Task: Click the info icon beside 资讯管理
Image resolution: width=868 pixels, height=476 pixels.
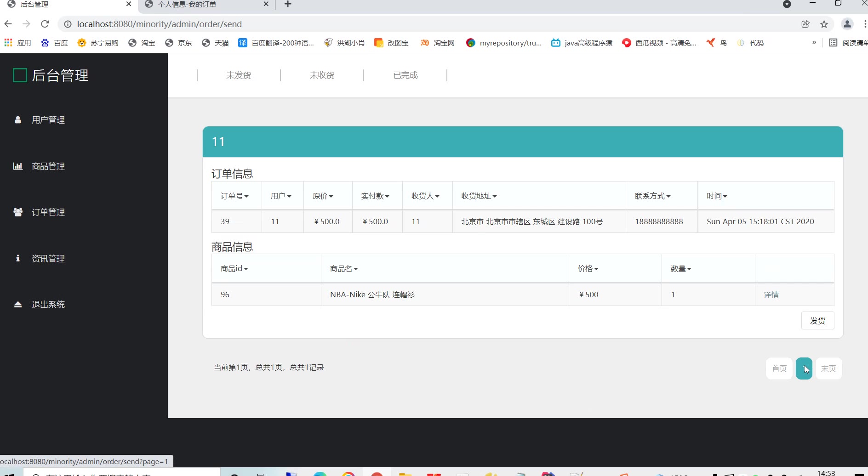Action: (18, 258)
